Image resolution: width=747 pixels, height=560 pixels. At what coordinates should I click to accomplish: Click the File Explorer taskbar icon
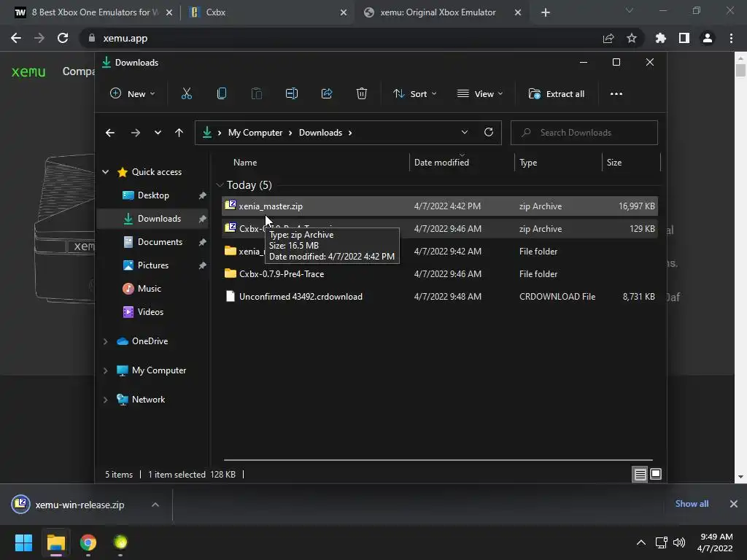click(x=55, y=542)
